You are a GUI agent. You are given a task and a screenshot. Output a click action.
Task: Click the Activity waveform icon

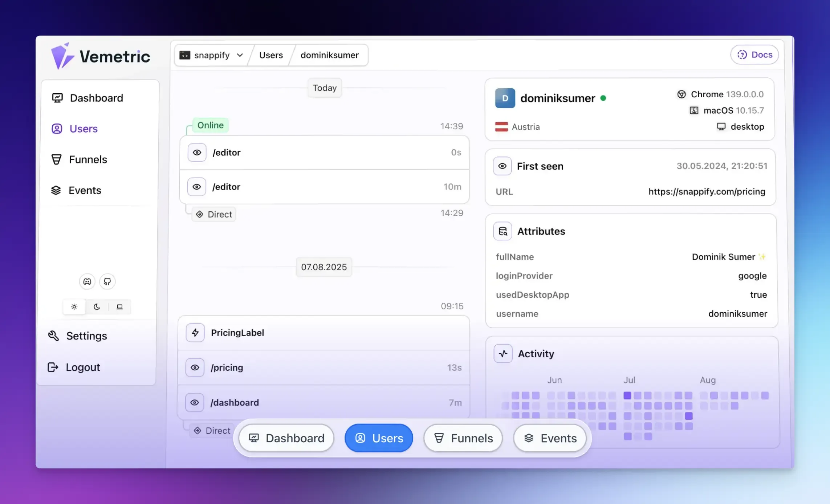point(503,353)
